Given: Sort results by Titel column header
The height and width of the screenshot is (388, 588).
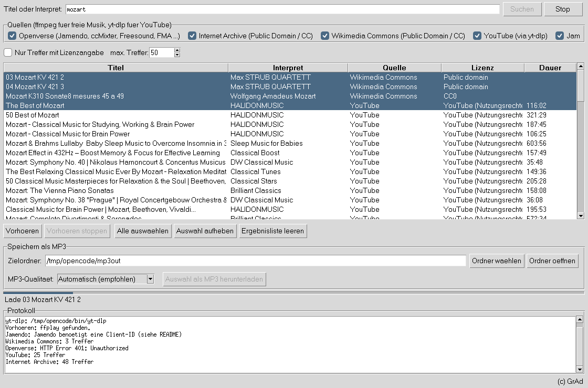Looking at the screenshot, I should (x=116, y=68).
